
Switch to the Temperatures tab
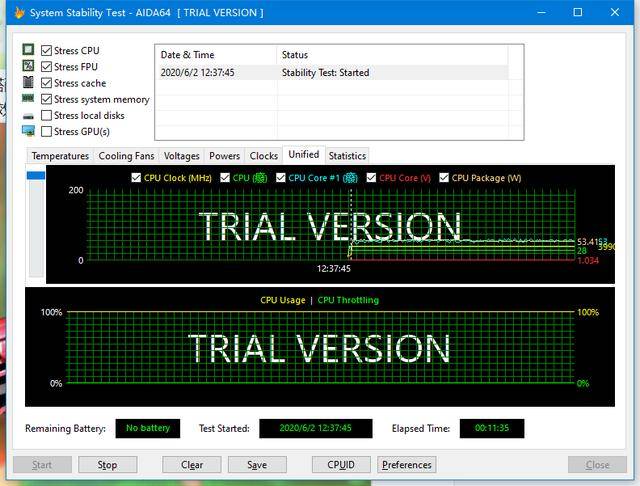coord(60,156)
